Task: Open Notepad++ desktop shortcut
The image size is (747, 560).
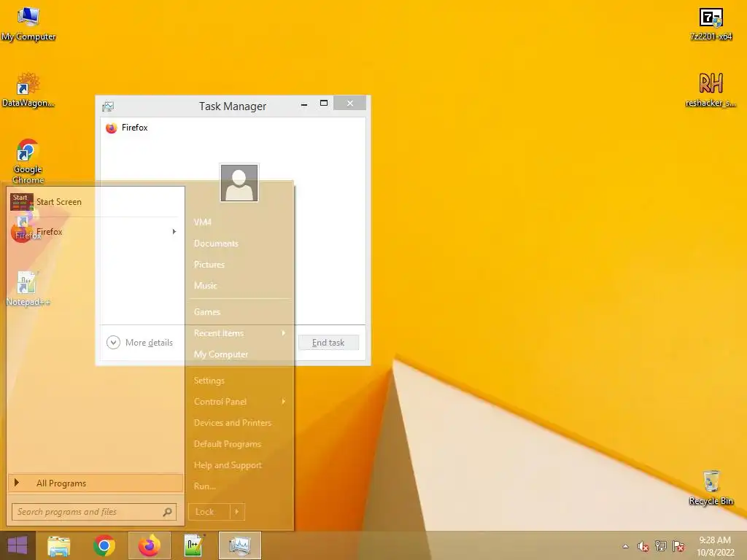Action: (28, 289)
